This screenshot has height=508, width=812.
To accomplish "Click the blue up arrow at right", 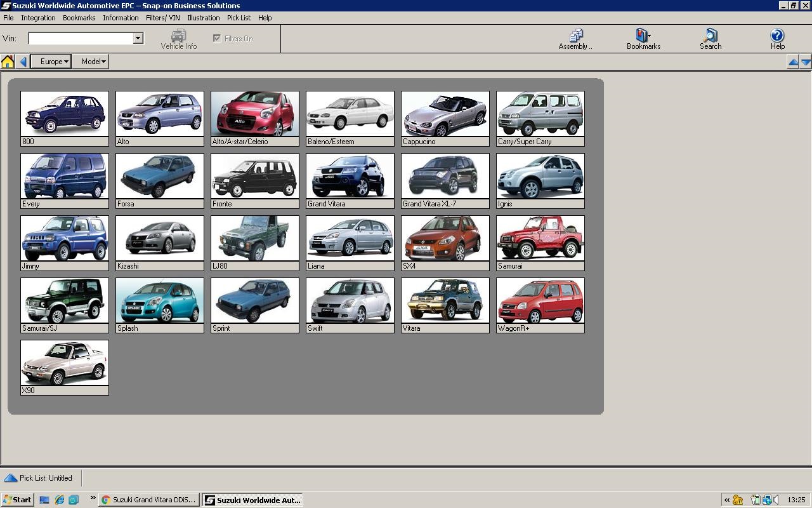I will tap(793, 62).
